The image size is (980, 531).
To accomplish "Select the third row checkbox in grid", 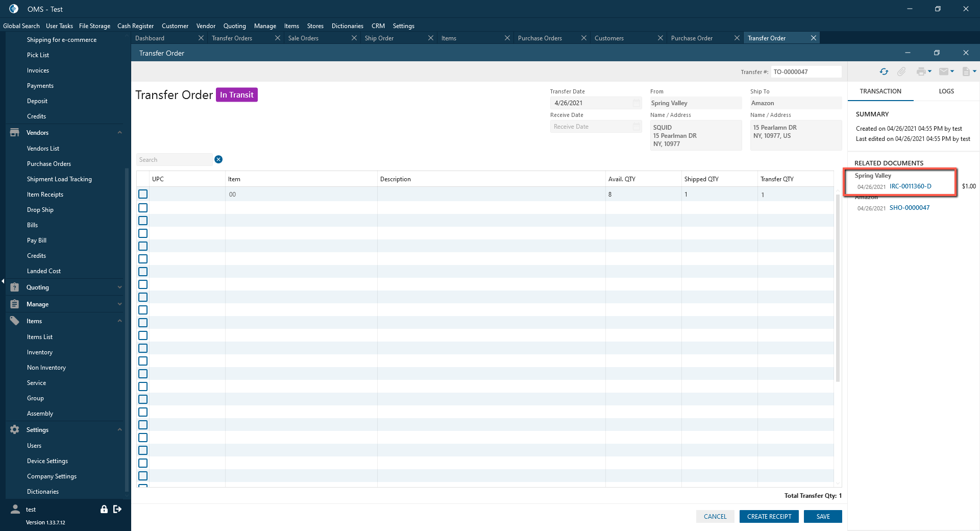I will click(x=143, y=221).
